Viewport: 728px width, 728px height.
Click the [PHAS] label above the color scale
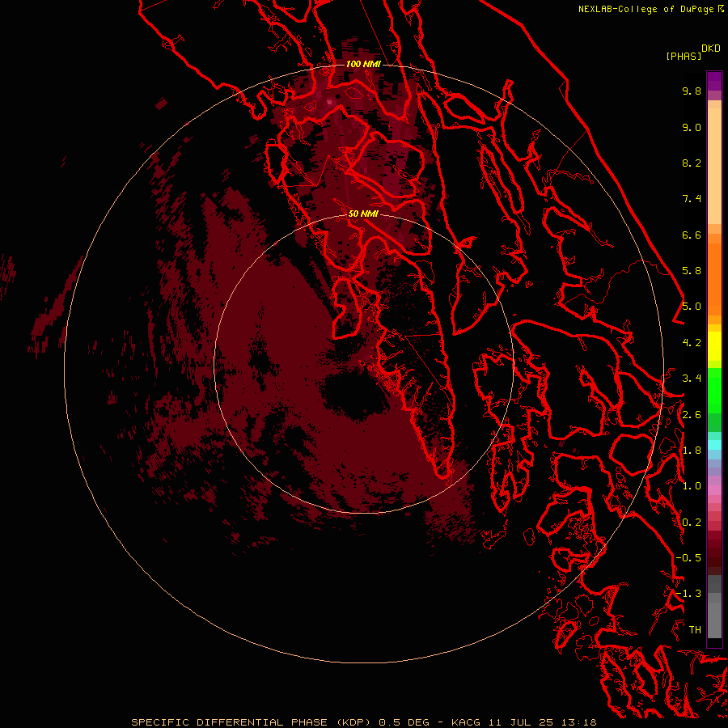point(684,56)
